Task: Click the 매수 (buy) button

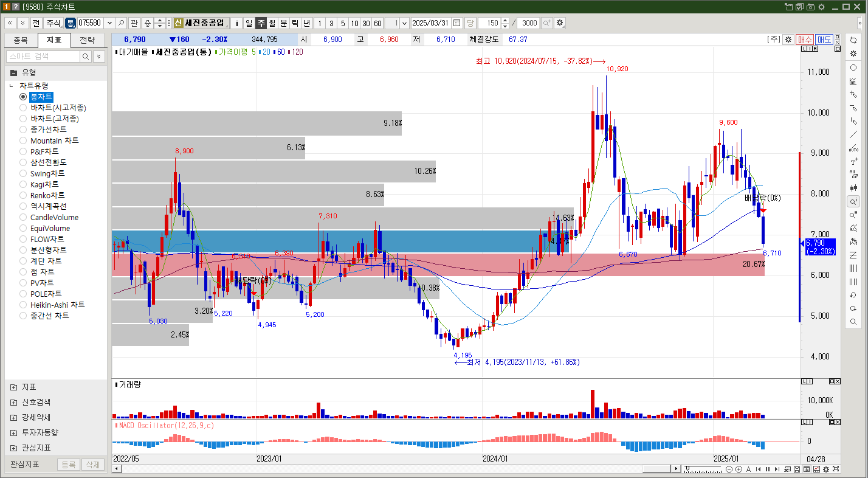Action: [805, 39]
